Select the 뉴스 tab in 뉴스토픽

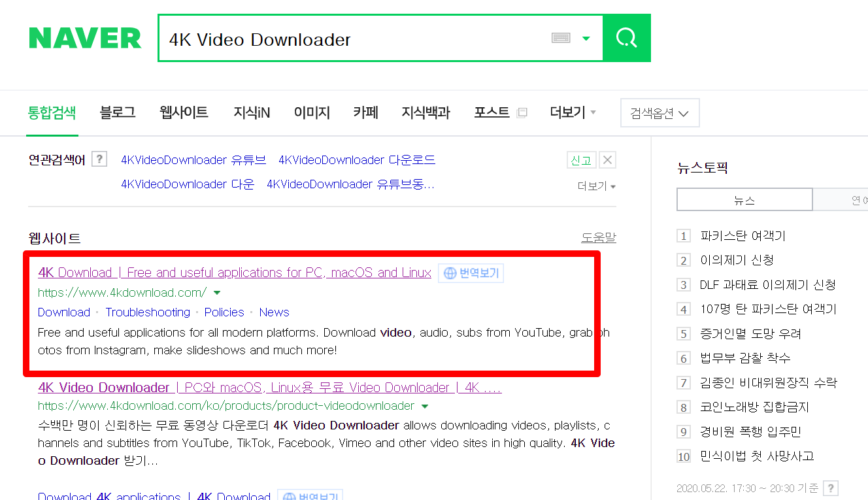(744, 200)
